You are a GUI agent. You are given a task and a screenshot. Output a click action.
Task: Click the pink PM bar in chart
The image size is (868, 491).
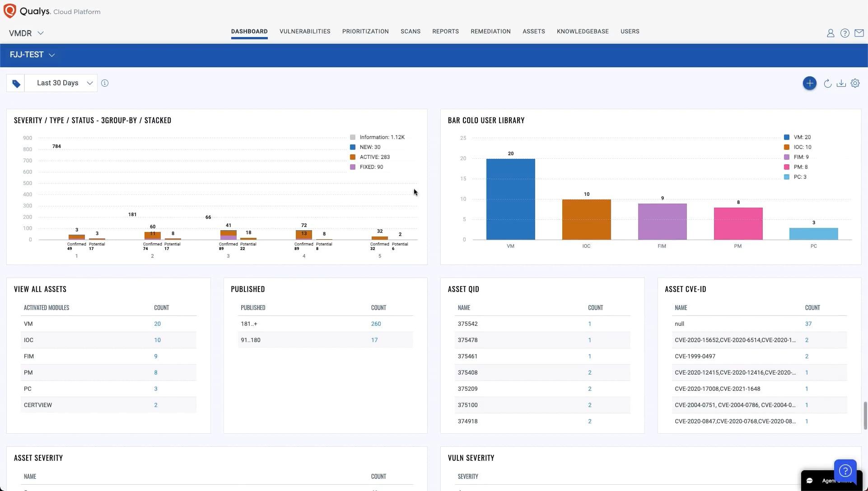738,223
